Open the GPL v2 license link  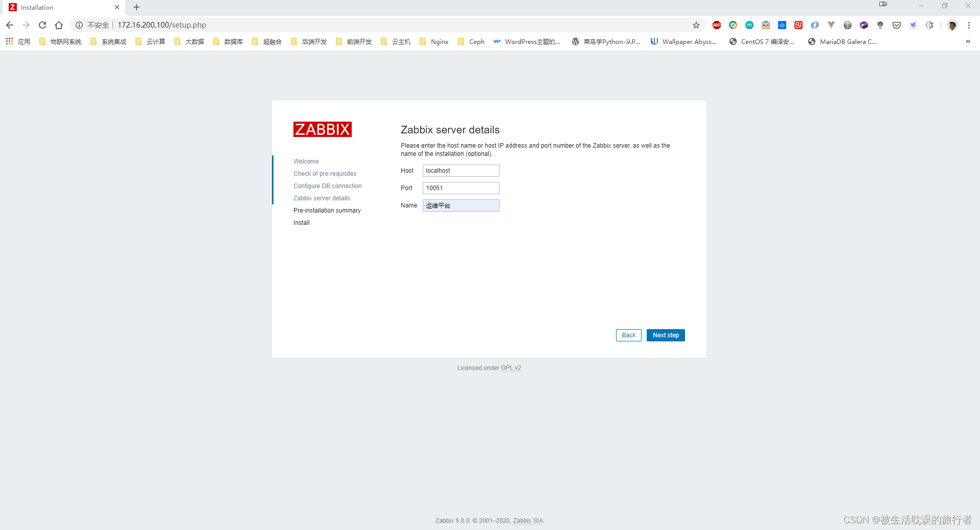(511, 368)
